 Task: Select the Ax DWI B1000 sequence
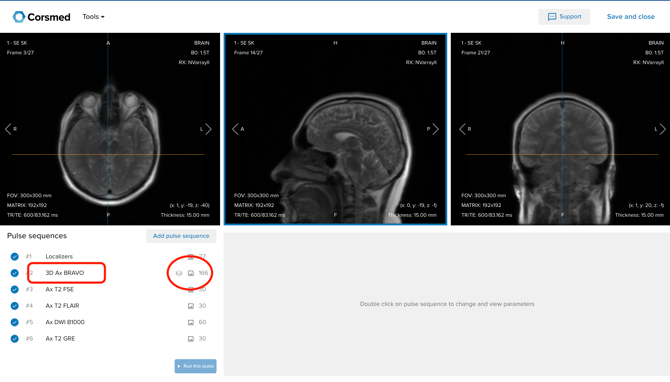tap(65, 322)
